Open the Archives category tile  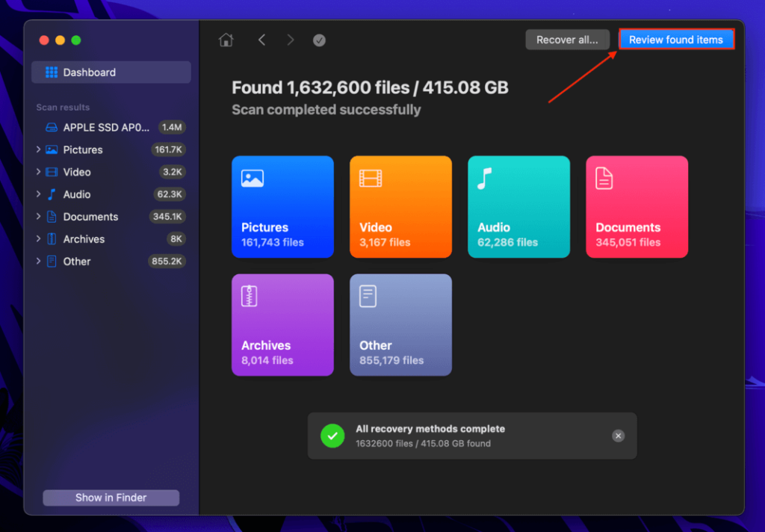point(282,324)
